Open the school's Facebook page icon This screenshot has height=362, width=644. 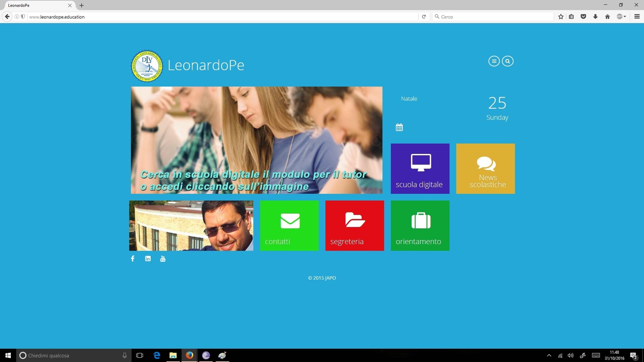(x=132, y=259)
